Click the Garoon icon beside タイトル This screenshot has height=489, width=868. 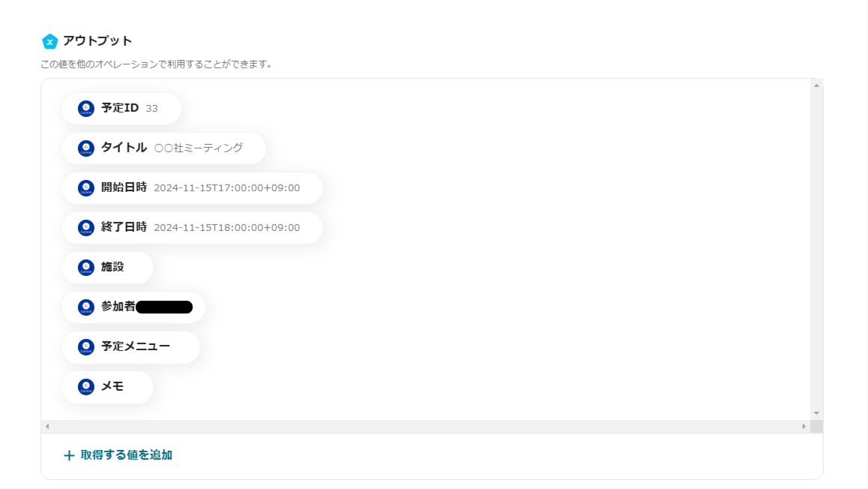coord(85,148)
